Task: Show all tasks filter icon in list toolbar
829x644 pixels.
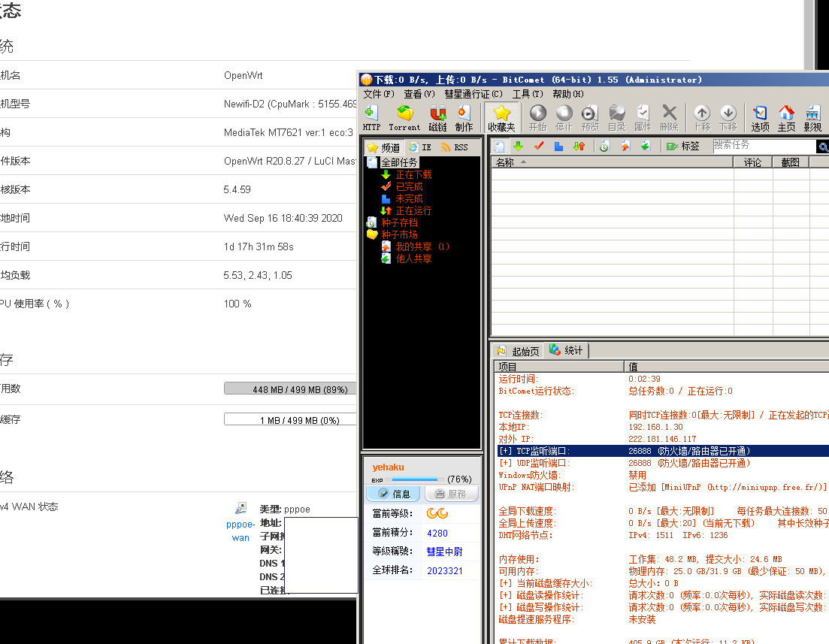Action: [x=499, y=146]
